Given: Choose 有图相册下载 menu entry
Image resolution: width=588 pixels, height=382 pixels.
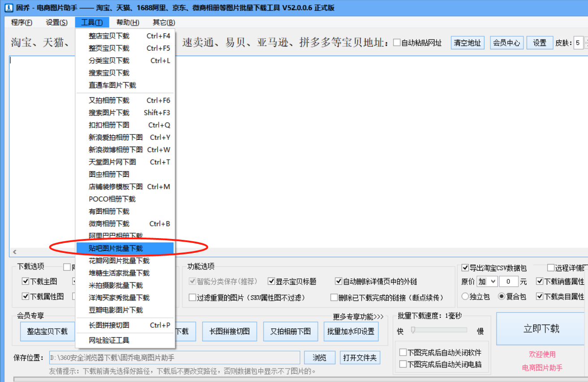Looking at the screenshot, I should (125, 211).
